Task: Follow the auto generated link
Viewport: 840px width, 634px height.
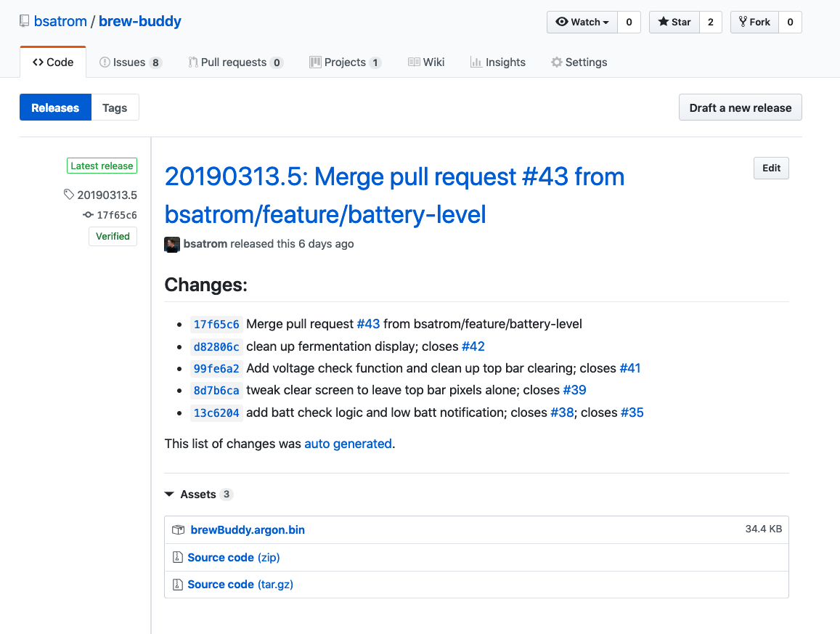Action: (348, 444)
